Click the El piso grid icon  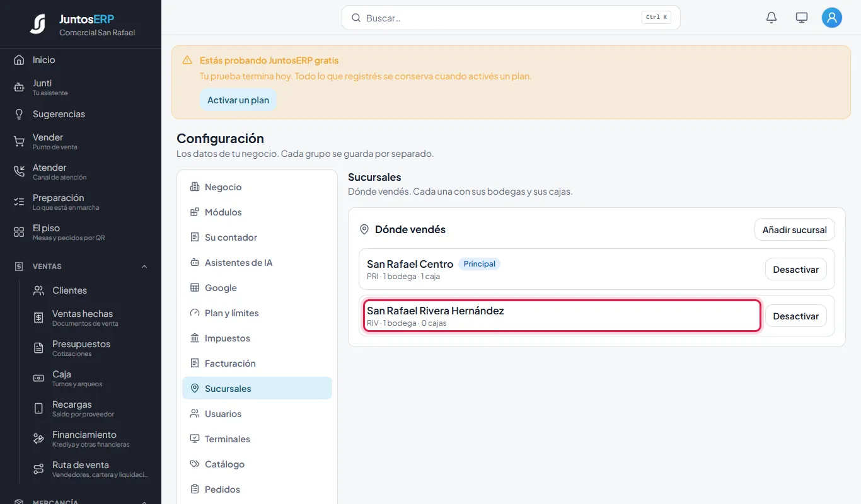click(x=19, y=232)
